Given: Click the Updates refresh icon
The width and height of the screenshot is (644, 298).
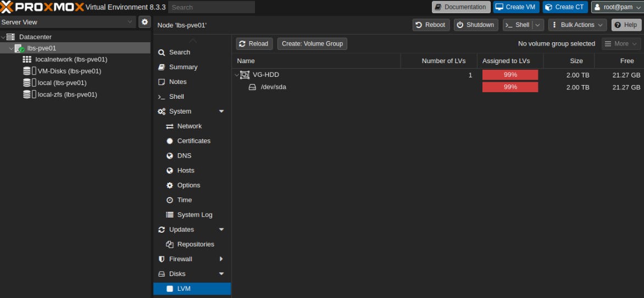Looking at the screenshot, I should coord(162,229).
